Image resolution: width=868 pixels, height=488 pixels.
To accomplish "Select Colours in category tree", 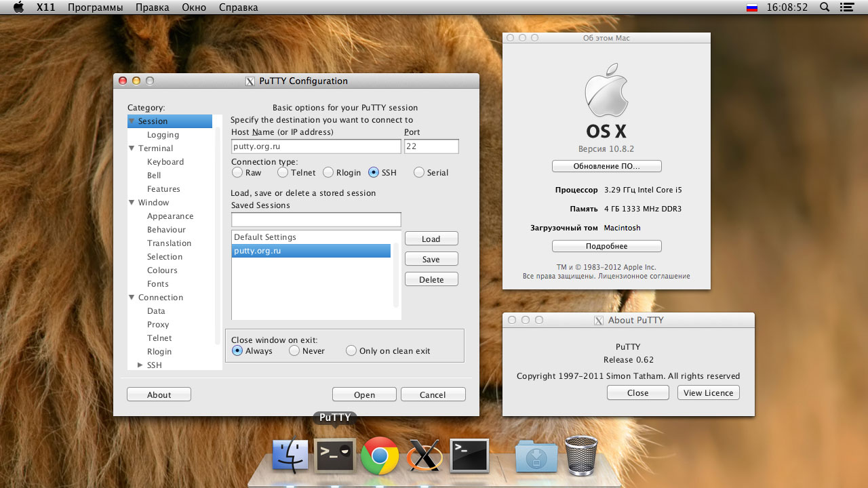I will (162, 270).
